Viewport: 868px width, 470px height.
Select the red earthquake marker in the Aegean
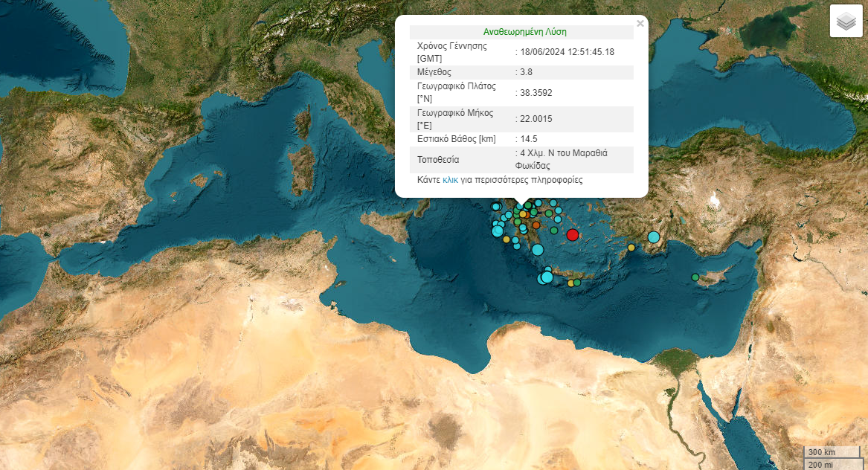point(572,235)
